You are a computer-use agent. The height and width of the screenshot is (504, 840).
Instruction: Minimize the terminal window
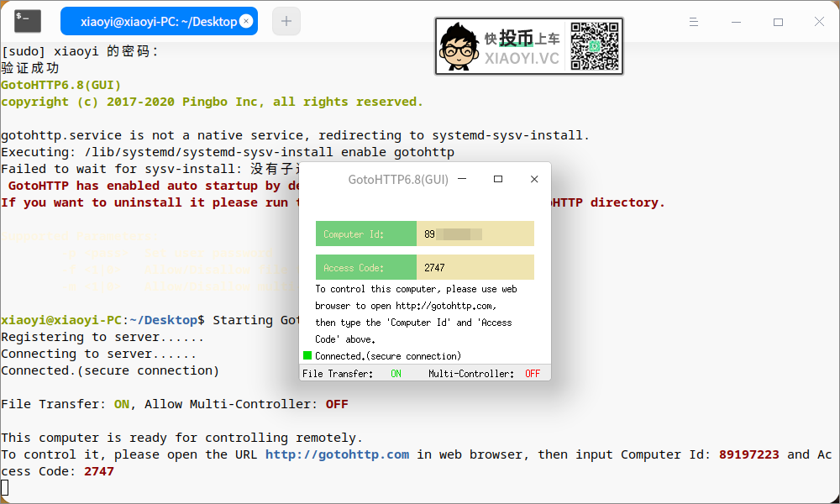pos(736,22)
